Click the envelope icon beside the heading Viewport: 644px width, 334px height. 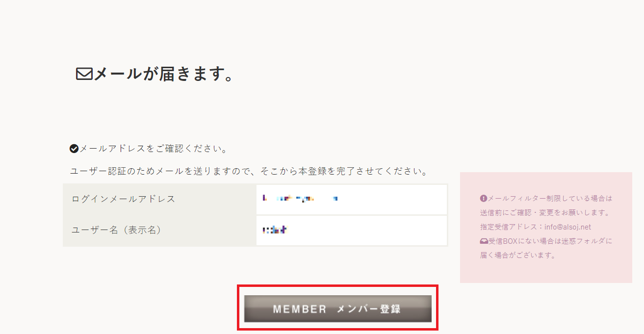pos(84,74)
